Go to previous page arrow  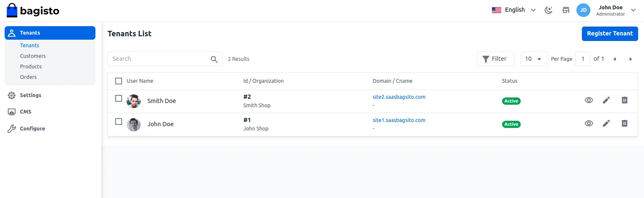point(615,59)
